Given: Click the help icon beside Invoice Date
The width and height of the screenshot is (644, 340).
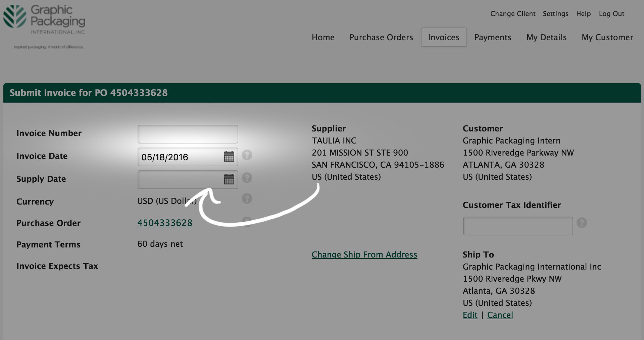Looking at the screenshot, I should pyautogui.click(x=247, y=155).
